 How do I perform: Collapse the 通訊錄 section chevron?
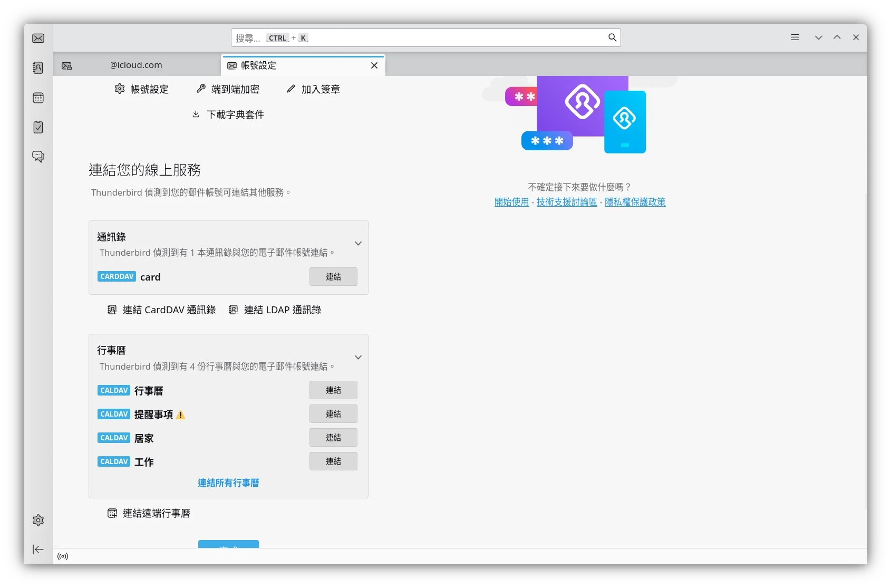(358, 243)
